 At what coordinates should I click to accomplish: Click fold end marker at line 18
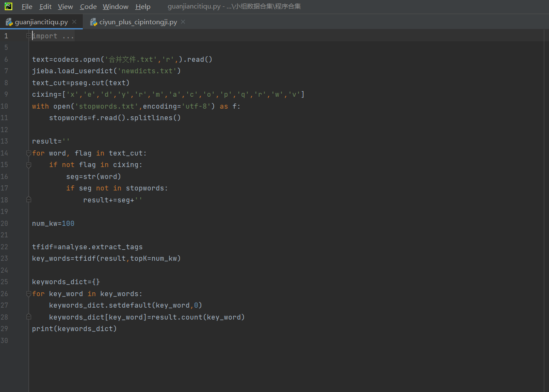coord(29,199)
